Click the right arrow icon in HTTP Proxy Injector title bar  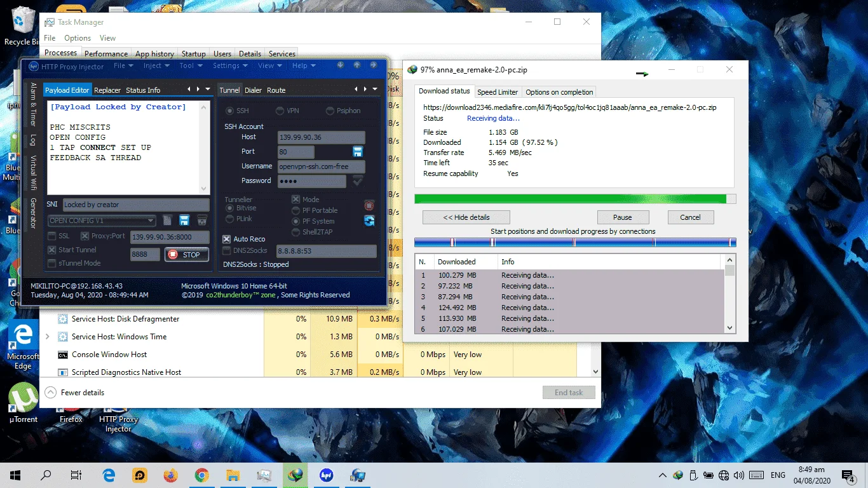(x=373, y=65)
